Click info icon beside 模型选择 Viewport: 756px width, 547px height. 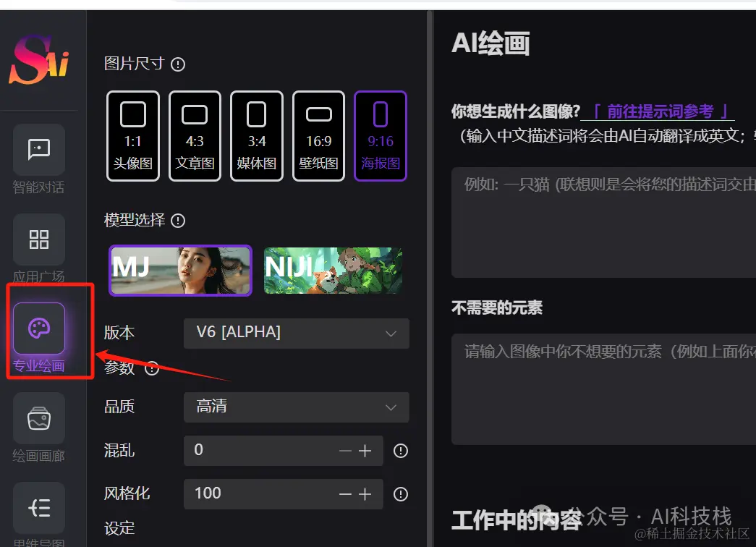178,221
